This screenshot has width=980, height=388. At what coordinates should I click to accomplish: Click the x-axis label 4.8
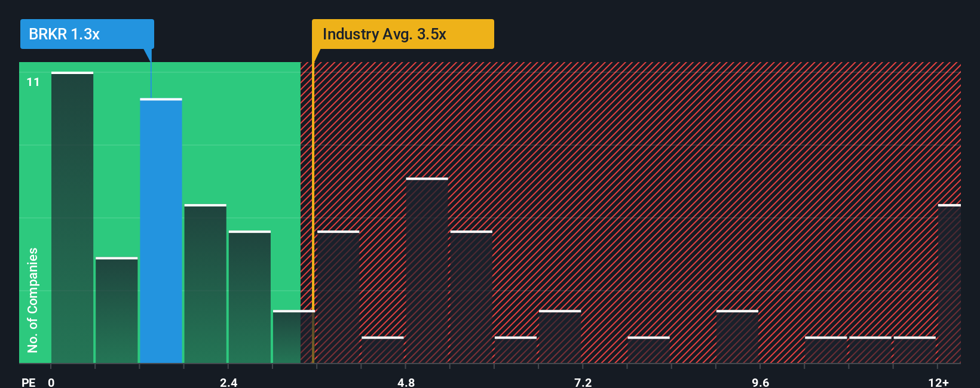(x=406, y=382)
